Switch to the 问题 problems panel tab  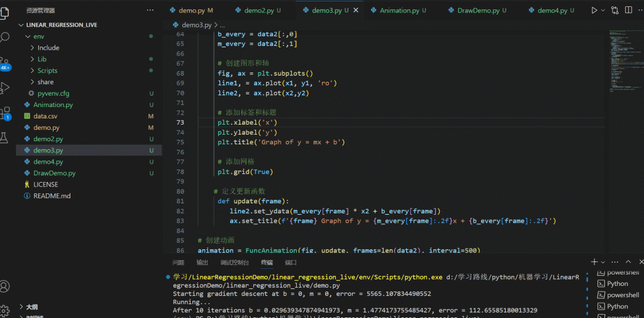point(178,263)
